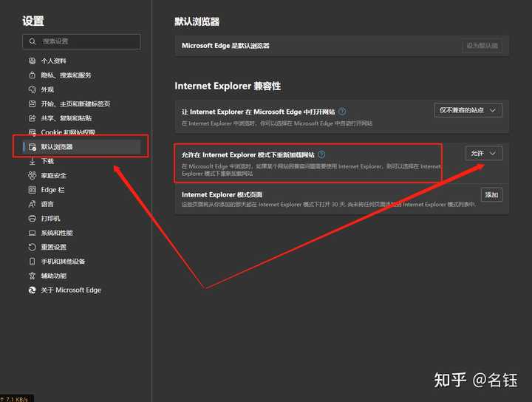Click the Edge 栏 icon

[x=32, y=190]
